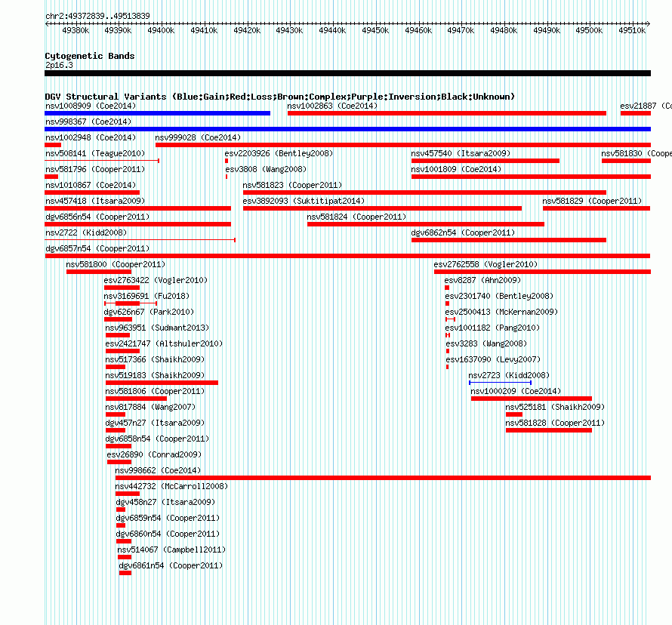
Task: Select esv2421747 (Altshuler2010) variant label
Action: 164,343
